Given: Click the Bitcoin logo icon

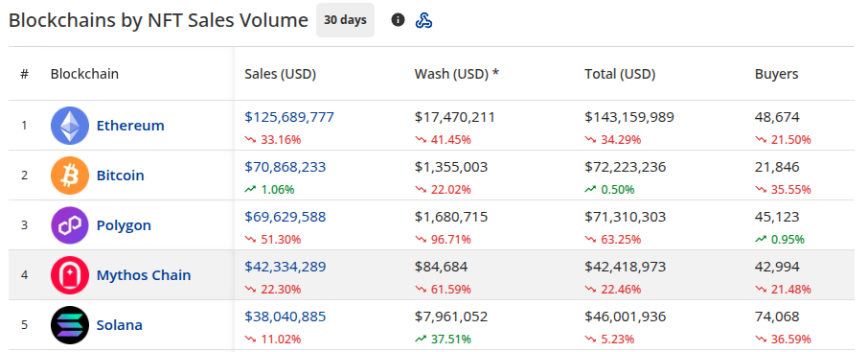Looking at the screenshot, I should tap(70, 176).
